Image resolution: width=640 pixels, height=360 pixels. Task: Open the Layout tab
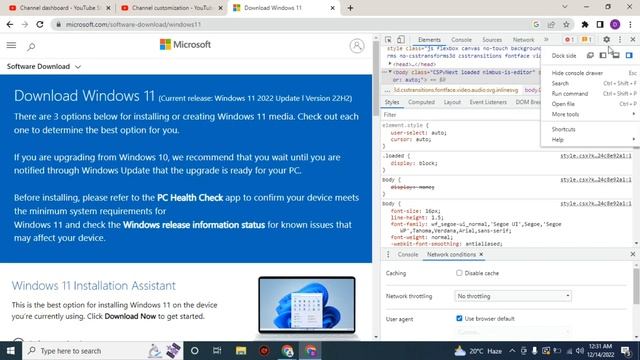tap(452, 102)
